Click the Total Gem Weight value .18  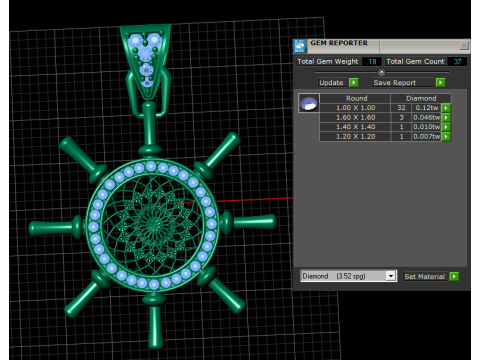click(x=371, y=62)
